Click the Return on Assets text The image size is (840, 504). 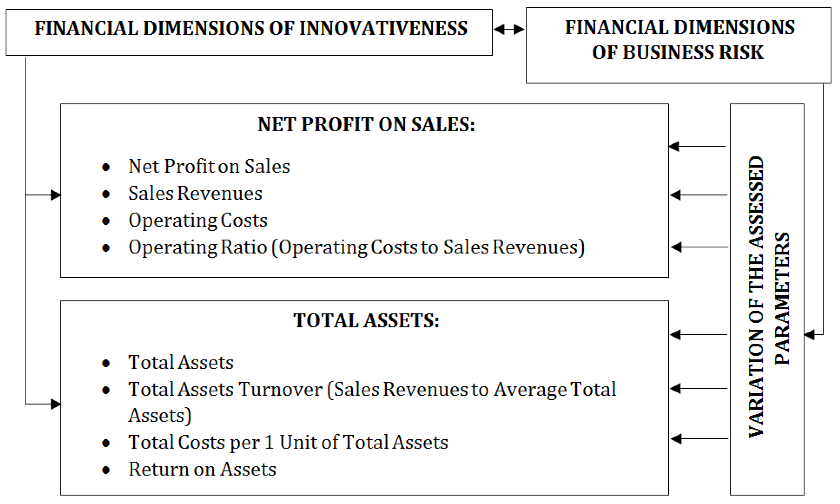(x=202, y=469)
